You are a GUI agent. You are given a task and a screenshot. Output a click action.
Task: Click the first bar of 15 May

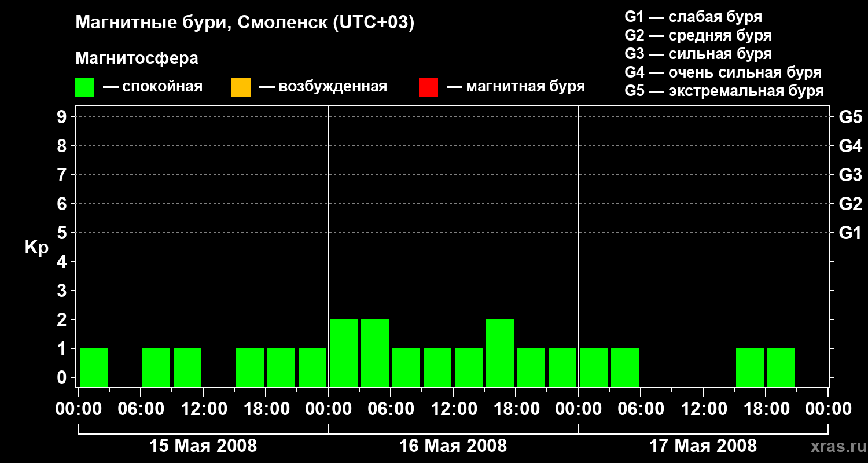point(94,367)
